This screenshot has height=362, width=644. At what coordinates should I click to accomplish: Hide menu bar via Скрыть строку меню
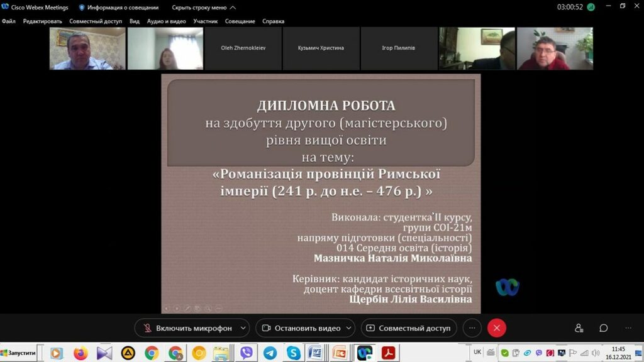click(204, 8)
